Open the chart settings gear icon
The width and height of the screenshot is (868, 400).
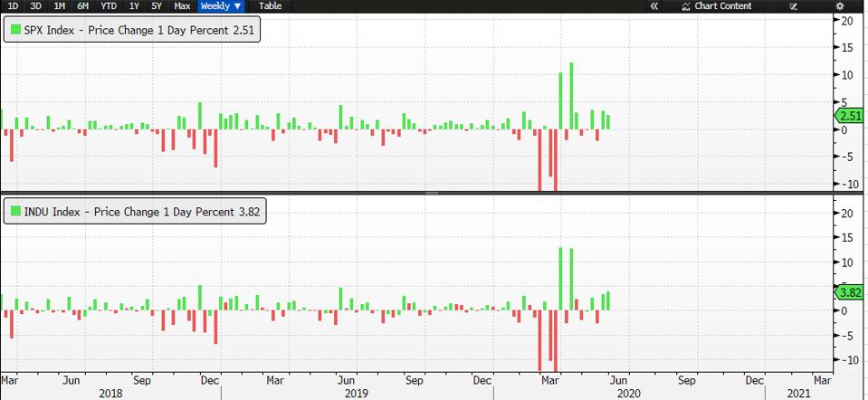tap(839, 6)
